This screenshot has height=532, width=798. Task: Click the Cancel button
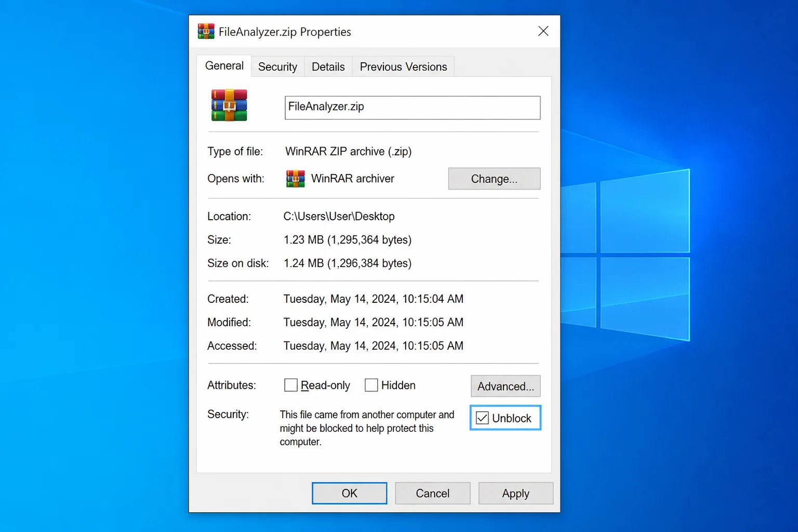432,493
